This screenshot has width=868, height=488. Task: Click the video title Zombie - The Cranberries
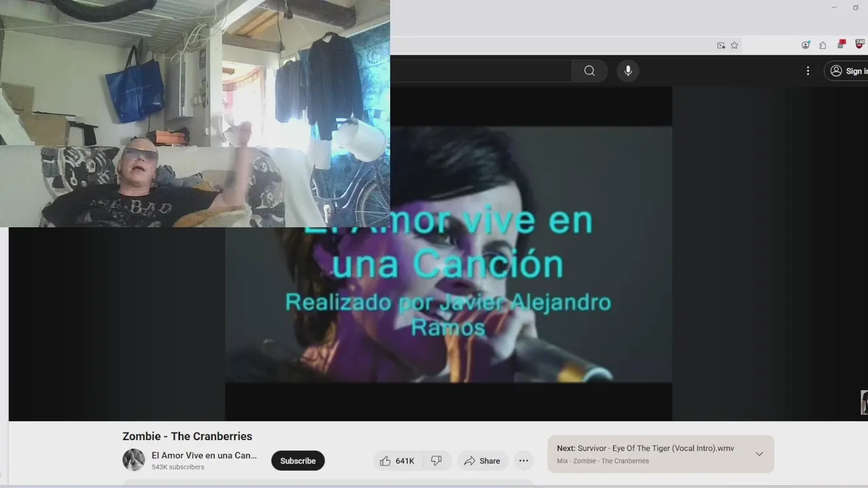pos(187,436)
